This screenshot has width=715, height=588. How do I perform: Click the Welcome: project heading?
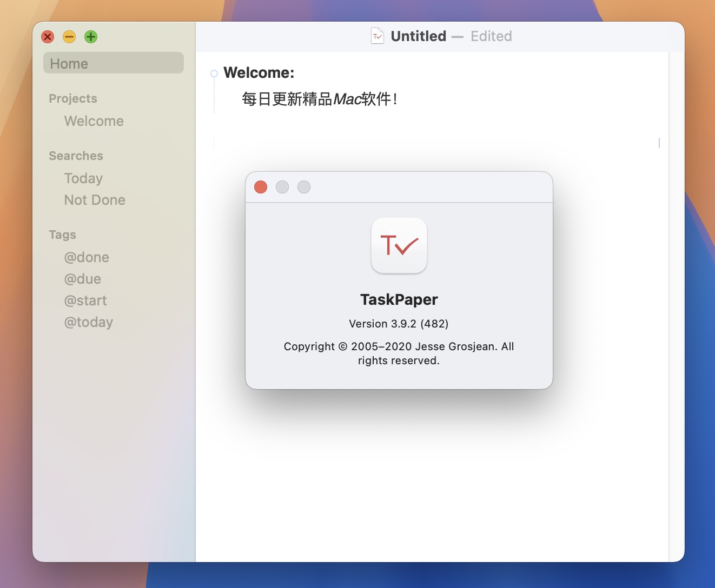[259, 72]
